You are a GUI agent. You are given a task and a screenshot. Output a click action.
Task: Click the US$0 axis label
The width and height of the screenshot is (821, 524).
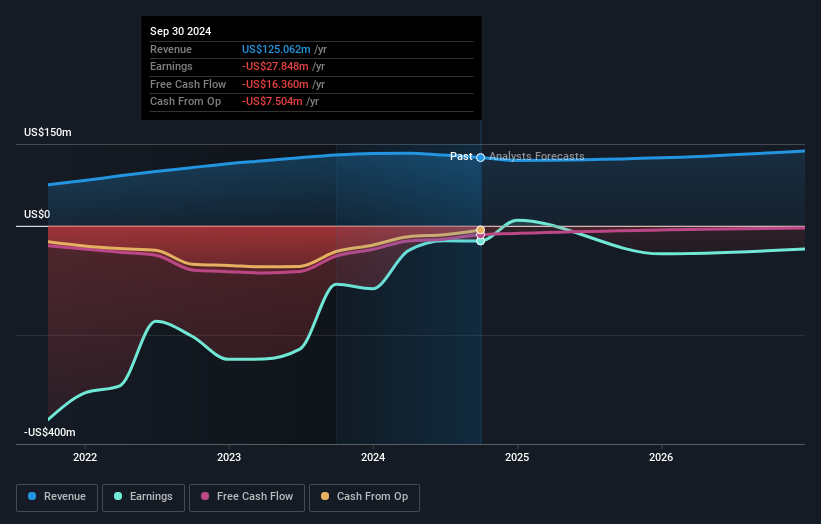[37, 215]
